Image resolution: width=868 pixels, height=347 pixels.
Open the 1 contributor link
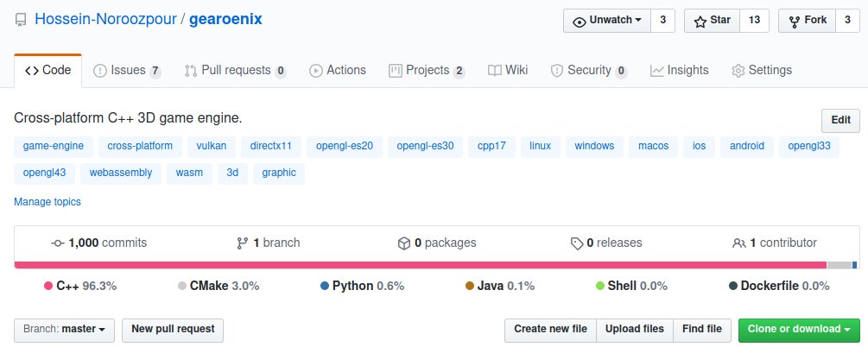click(775, 243)
